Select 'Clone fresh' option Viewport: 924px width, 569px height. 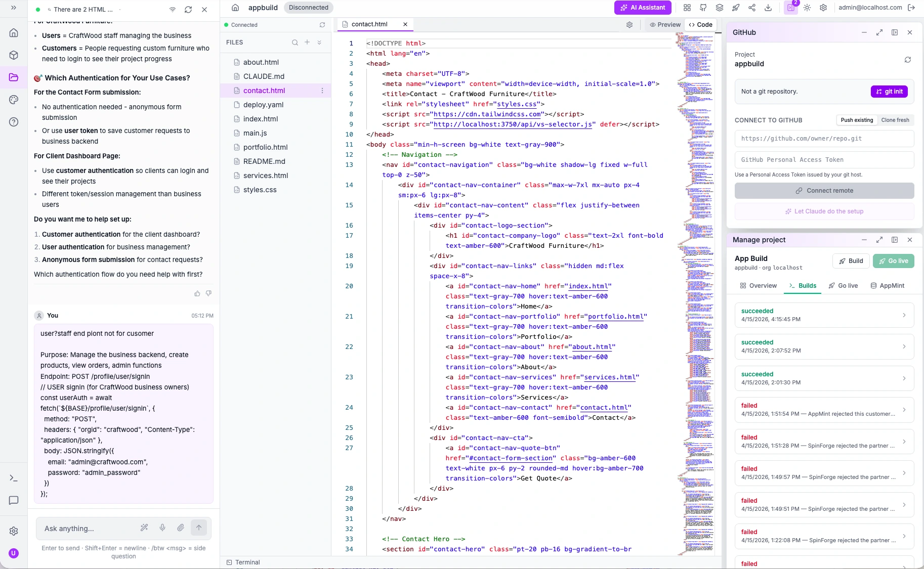coord(895,120)
